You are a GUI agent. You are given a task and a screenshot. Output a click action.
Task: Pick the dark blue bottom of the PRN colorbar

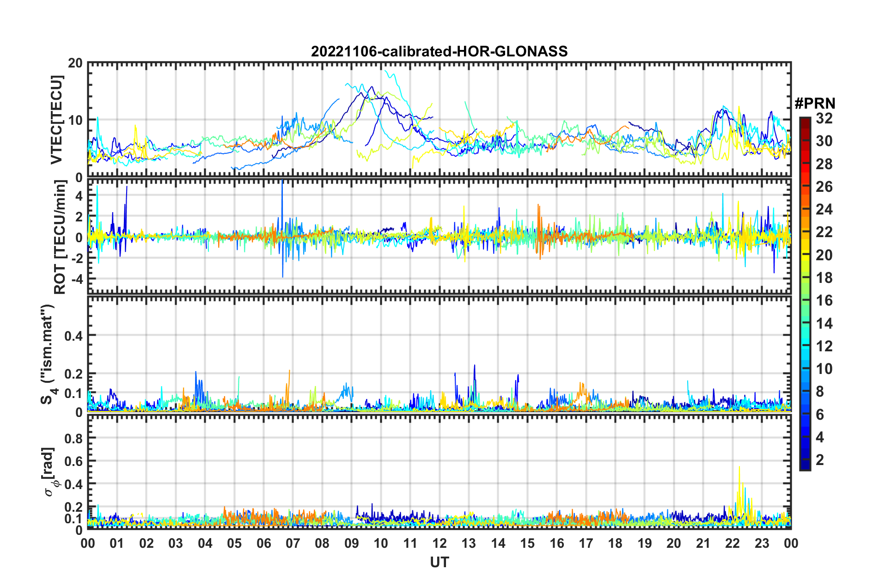click(x=805, y=467)
